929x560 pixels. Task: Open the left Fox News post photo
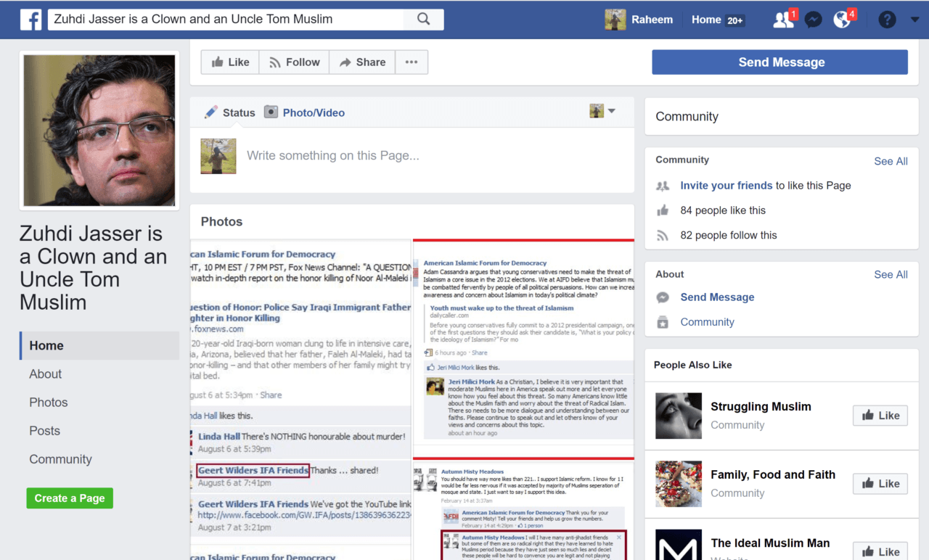click(300, 400)
